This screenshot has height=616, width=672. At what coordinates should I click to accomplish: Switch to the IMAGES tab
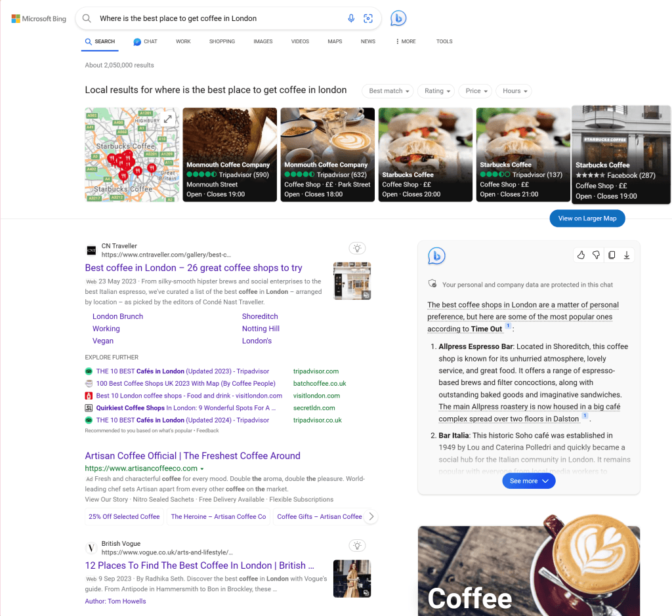(262, 41)
